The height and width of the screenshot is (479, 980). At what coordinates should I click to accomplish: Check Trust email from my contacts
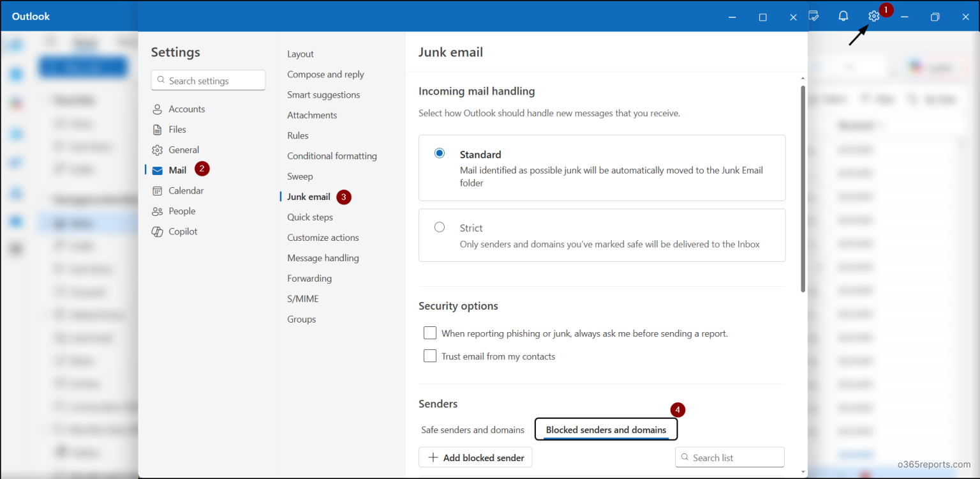pos(430,356)
